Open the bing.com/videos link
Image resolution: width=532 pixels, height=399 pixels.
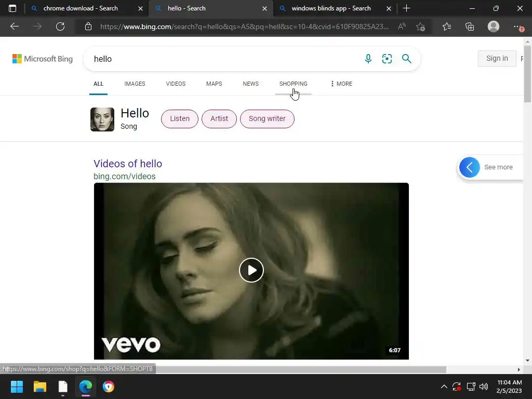pos(125,177)
